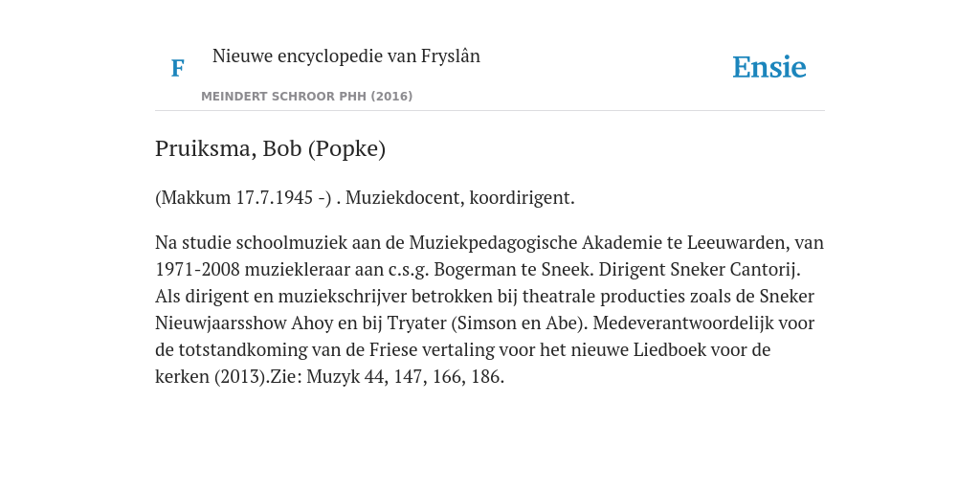
Task: Click the blue F encyclopedia icon
Action: point(177,68)
